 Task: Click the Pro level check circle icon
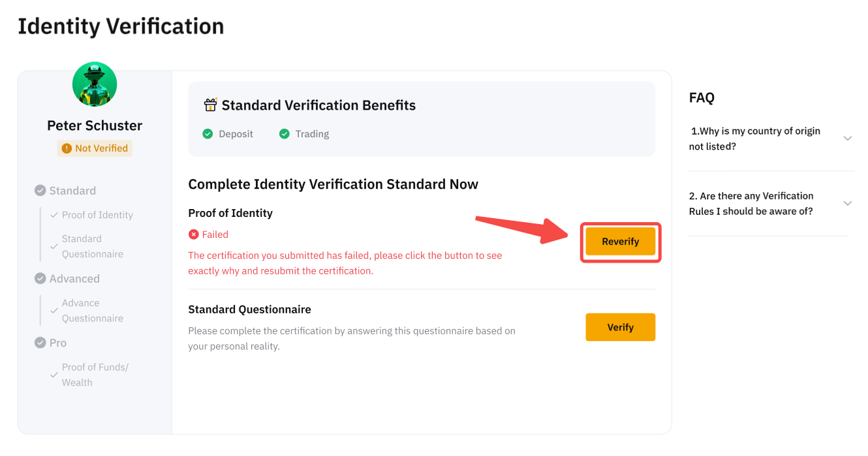tap(40, 343)
